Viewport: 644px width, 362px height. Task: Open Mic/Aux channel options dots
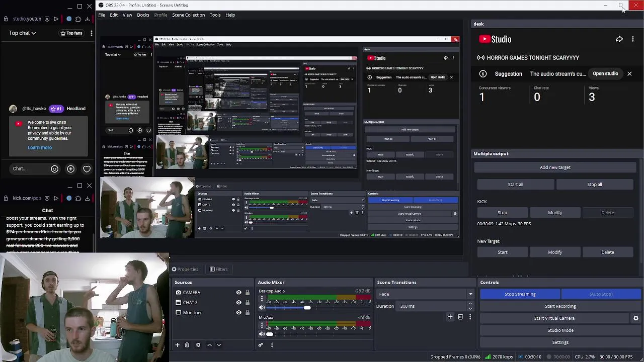[262, 325]
